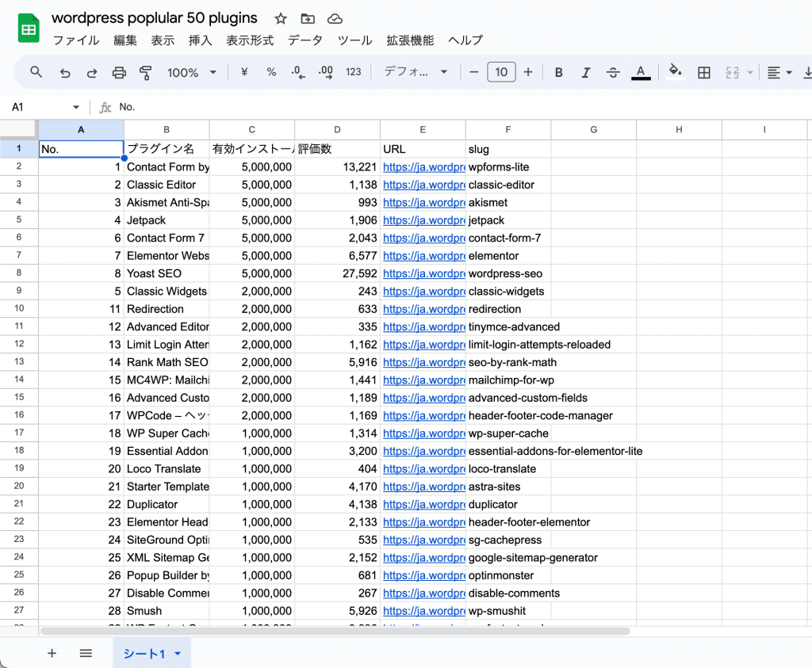
Task: Open the 表示形式 menu
Action: point(250,40)
